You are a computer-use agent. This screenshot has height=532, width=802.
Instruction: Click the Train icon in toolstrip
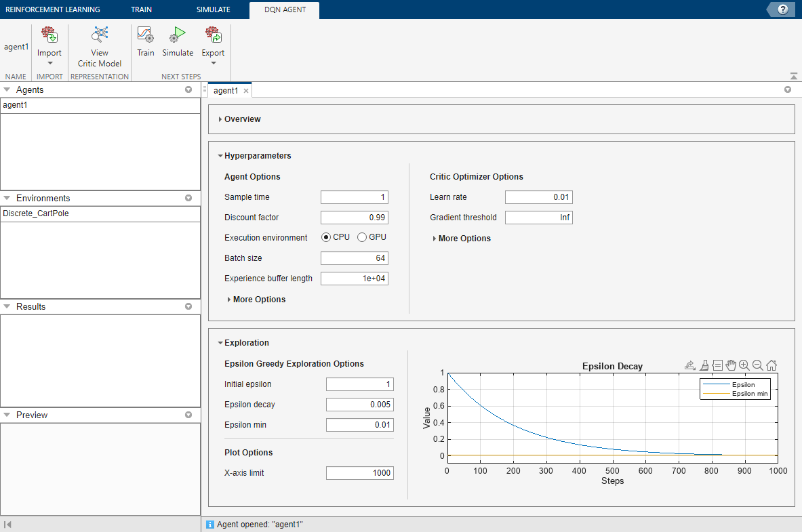145,35
